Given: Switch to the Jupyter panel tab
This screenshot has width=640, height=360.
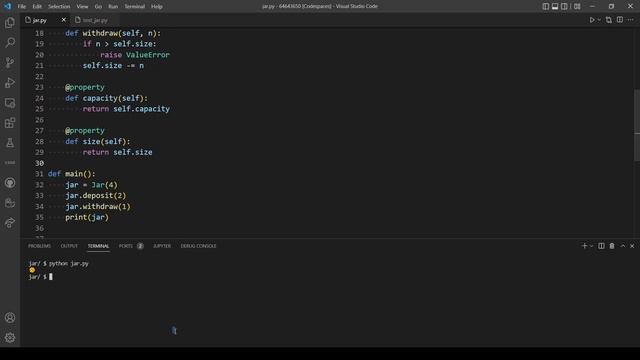Looking at the screenshot, I should 162,246.
